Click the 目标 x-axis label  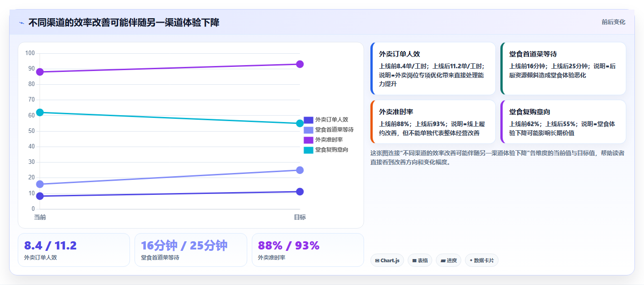[300, 217]
